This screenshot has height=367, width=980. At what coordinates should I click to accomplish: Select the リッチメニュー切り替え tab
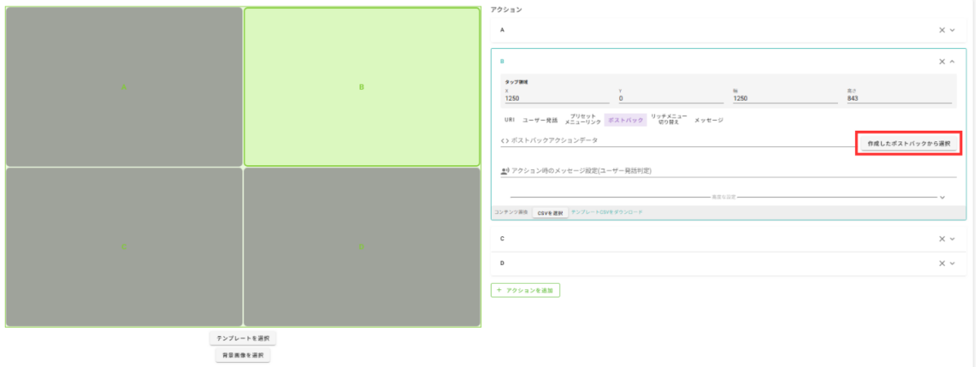pyautogui.click(x=669, y=119)
